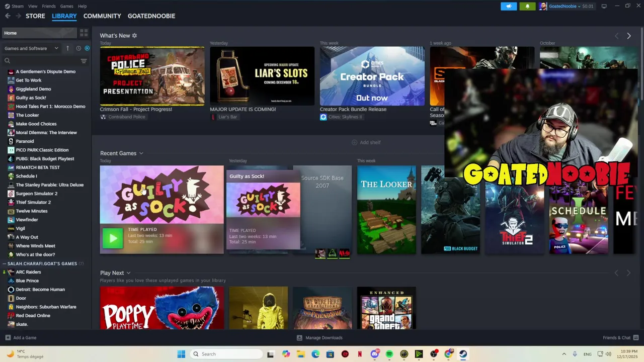
Task: Toggle ready-to-play games filter
Action: pos(87,48)
